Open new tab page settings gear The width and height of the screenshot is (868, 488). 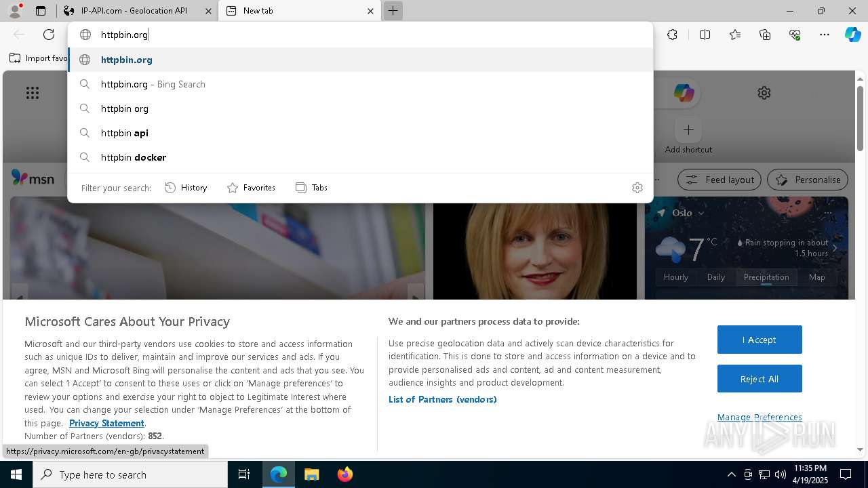tap(764, 93)
